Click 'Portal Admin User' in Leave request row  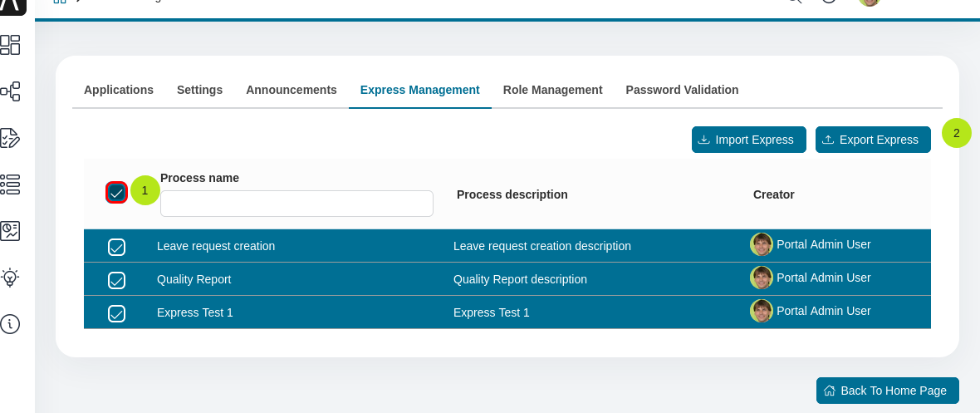pyautogui.click(x=824, y=244)
